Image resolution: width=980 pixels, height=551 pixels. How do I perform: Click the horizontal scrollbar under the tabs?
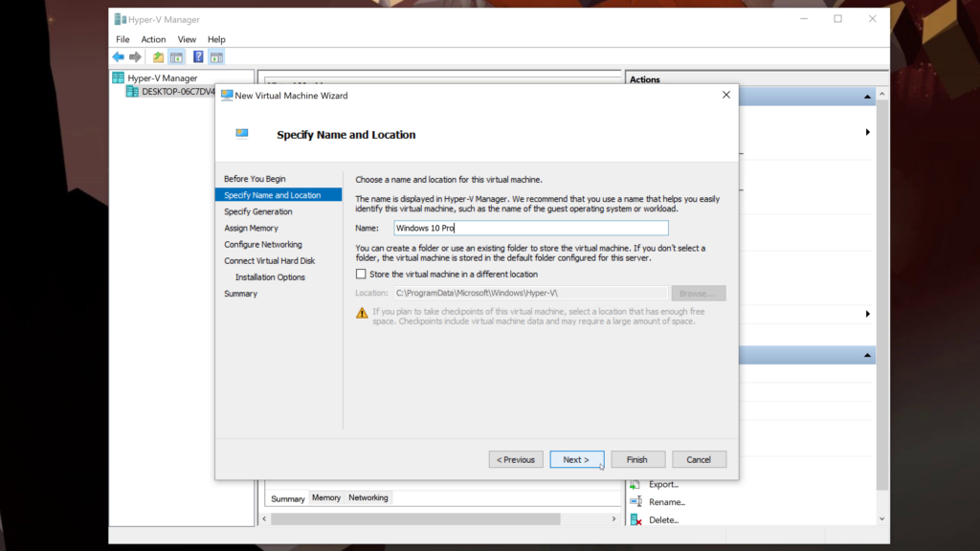pos(415,519)
